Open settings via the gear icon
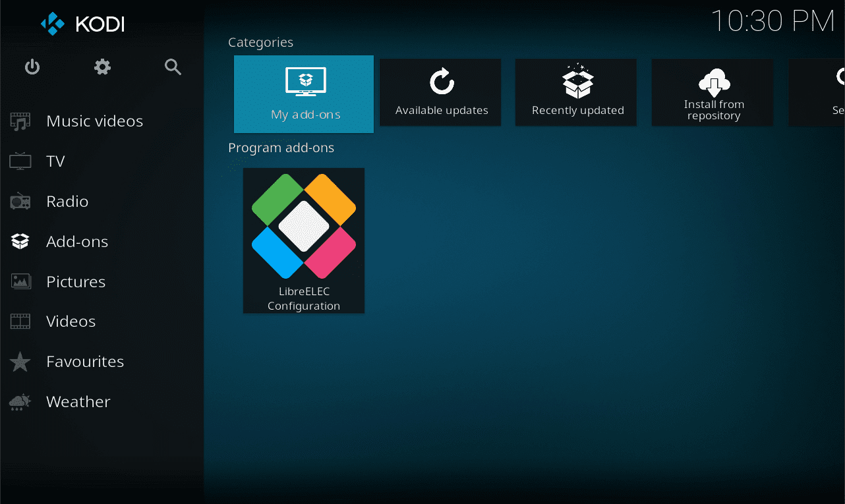The width and height of the screenshot is (845, 504). 102,67
